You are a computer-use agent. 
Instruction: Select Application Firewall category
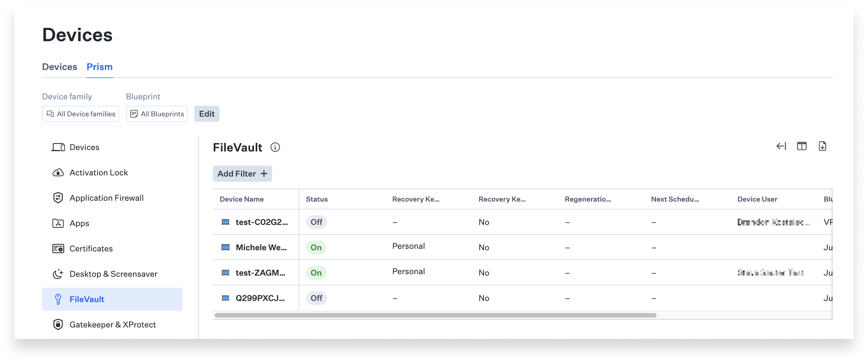(106, 198)
